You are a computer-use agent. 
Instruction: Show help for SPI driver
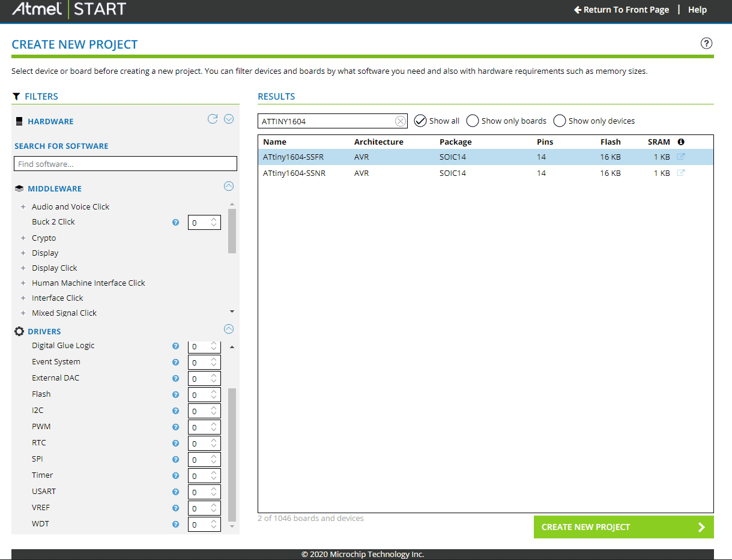tap(176, 459)
